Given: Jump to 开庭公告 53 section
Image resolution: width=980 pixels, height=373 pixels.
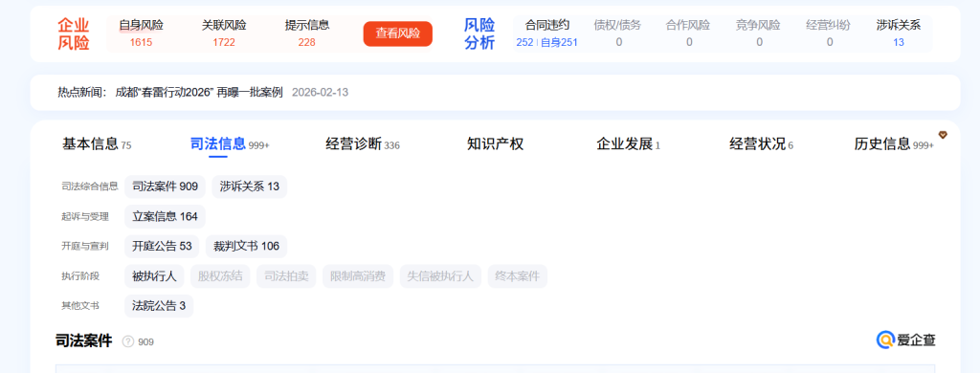Looking at the screenshot, I should pyautogui.click(x=162, y=246).
